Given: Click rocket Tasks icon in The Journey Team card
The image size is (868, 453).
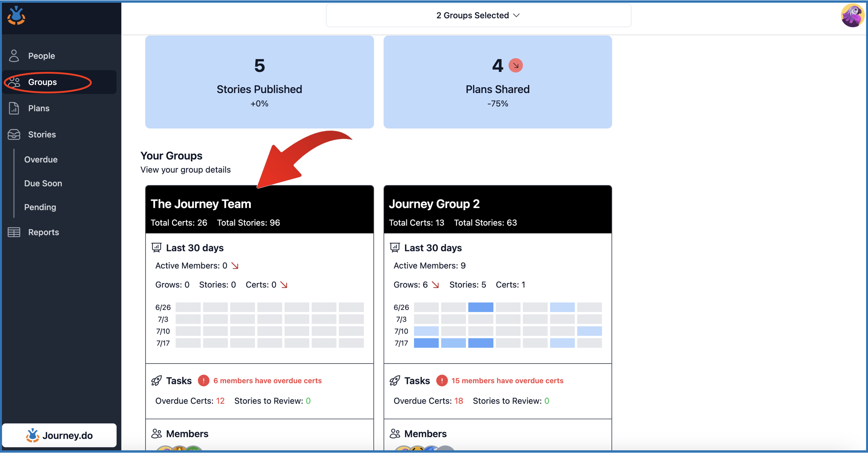Looking at the screenshot, I should coord(156,380).
